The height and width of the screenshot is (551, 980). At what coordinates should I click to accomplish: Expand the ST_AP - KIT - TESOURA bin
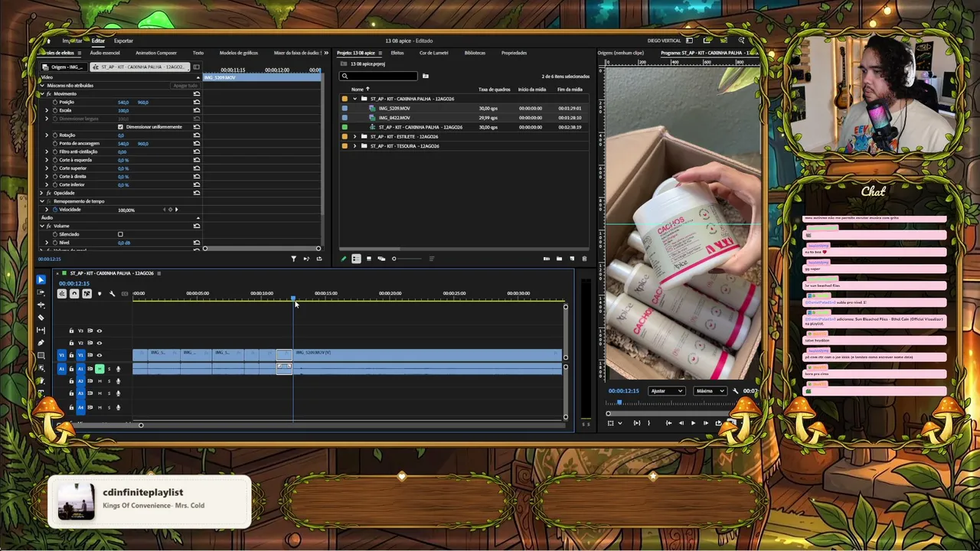point(354,145)
